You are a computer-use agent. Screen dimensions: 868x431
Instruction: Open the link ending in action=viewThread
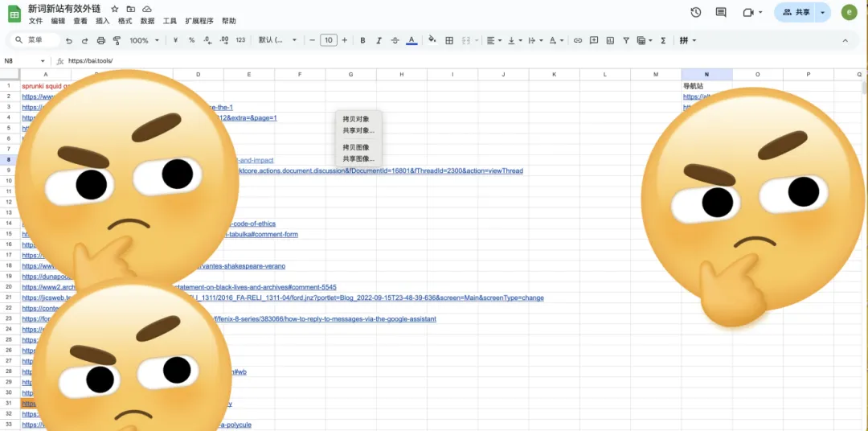point(379,170)
